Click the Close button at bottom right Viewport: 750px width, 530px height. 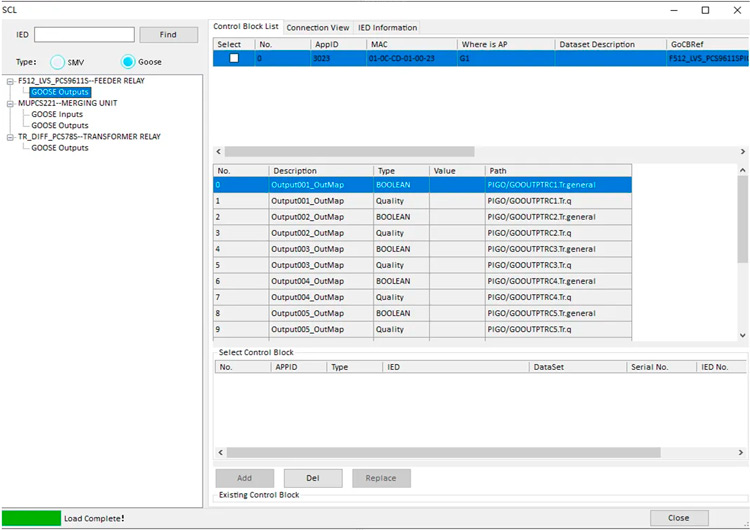click(x=679, y=518)
